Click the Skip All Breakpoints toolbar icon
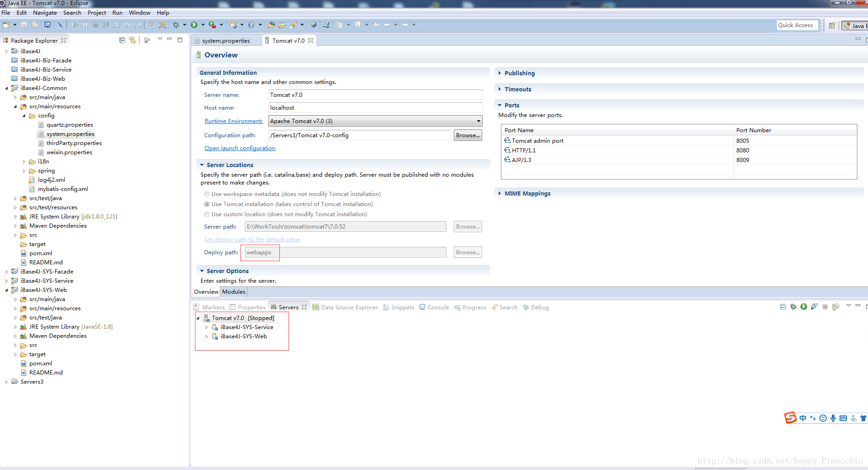 [60, 25]
